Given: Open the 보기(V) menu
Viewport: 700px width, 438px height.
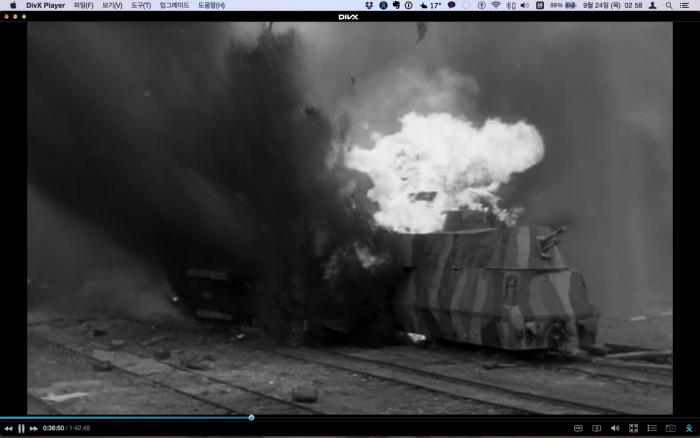Looking at the screenshot, I should pos(112,5).
